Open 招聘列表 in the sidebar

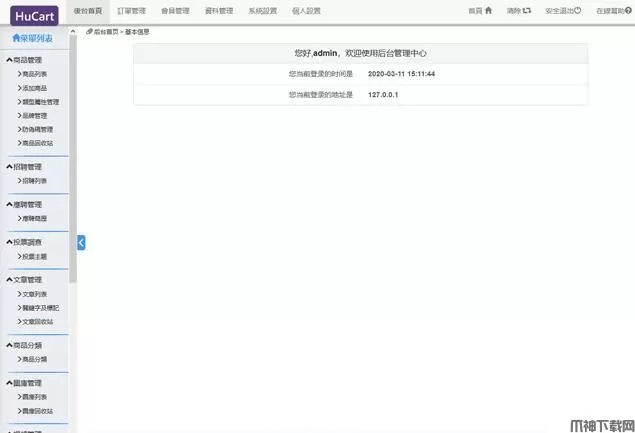coord(32,181)
